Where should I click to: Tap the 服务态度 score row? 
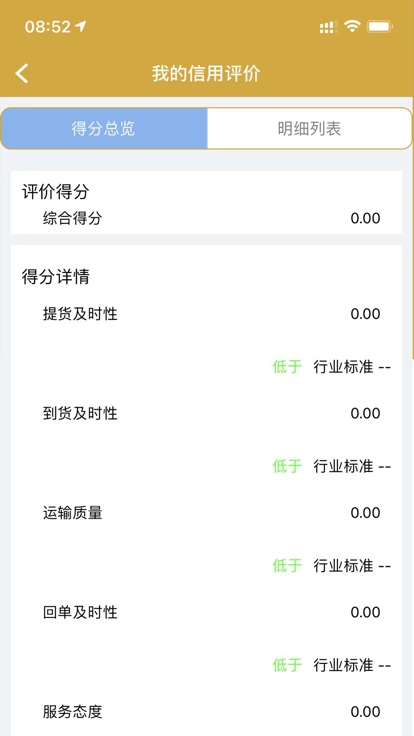[x=207, y=712]
